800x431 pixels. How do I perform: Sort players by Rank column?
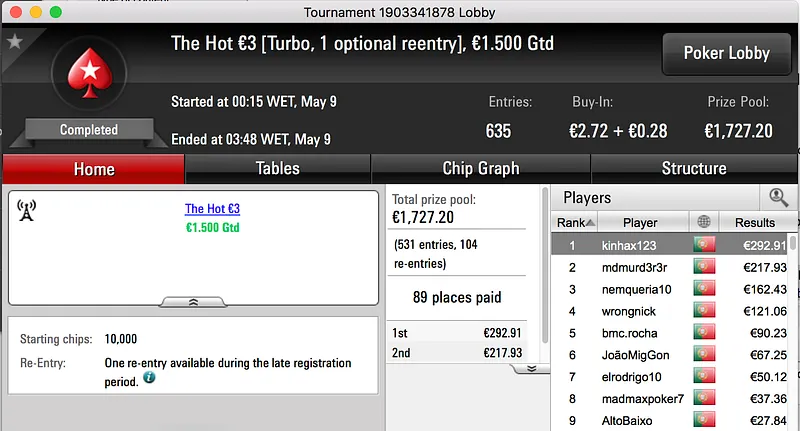576,222
